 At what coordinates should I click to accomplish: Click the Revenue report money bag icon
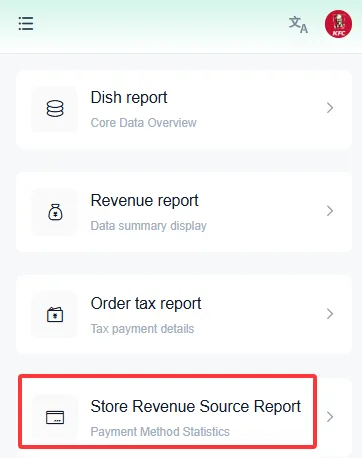click(55, 212)
